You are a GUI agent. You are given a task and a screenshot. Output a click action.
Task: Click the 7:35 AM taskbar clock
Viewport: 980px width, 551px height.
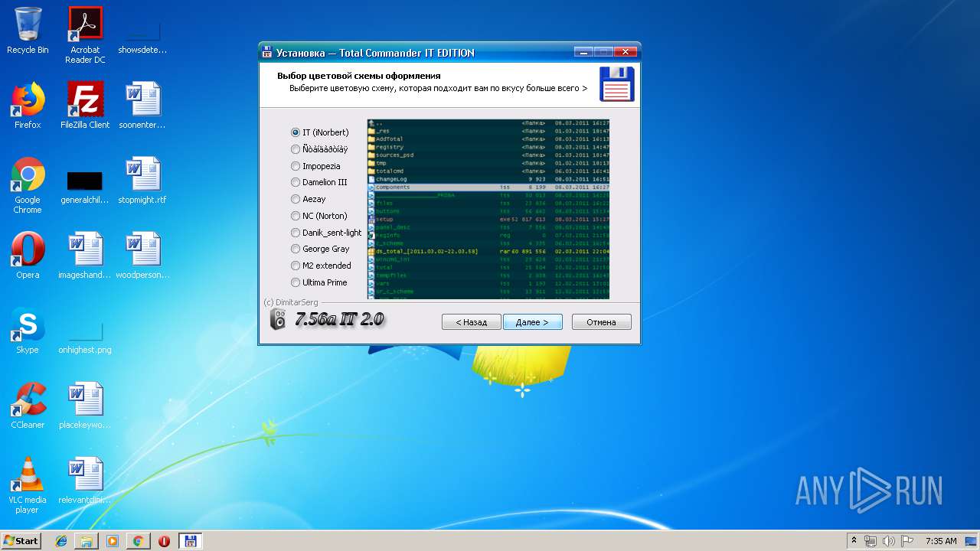click(941, 541)
